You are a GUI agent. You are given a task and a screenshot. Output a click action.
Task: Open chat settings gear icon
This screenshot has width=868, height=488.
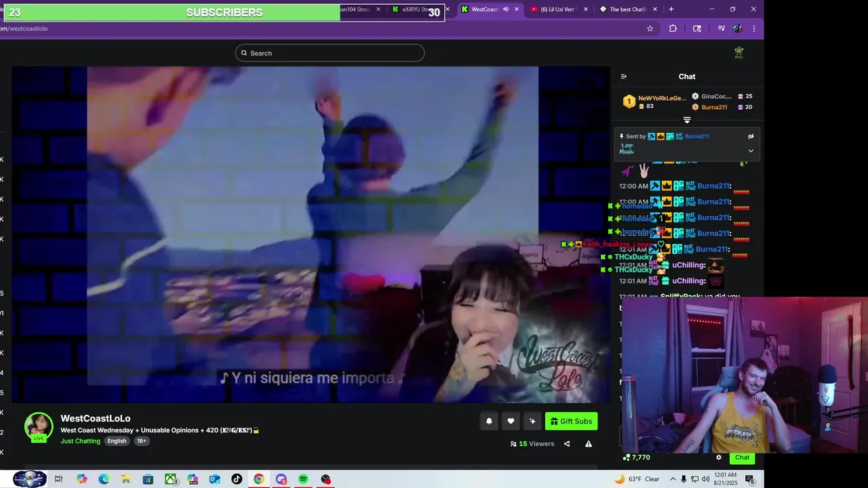tap(719, 457)
